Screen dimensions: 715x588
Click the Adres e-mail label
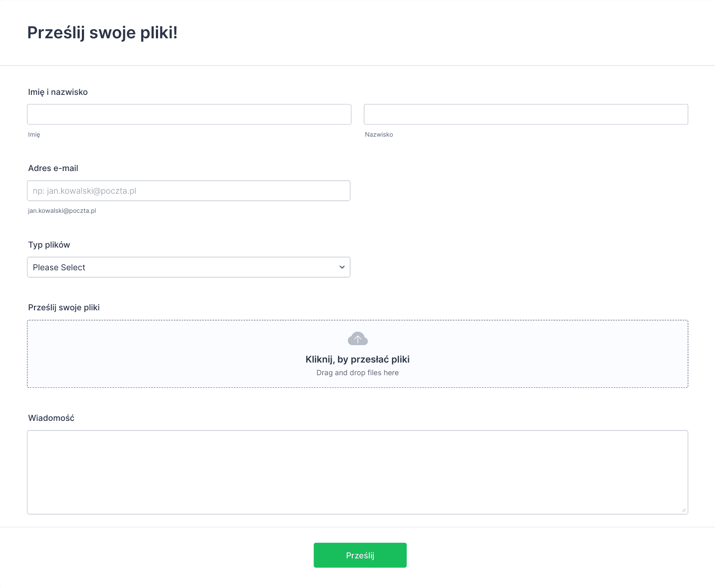point(53,168)
